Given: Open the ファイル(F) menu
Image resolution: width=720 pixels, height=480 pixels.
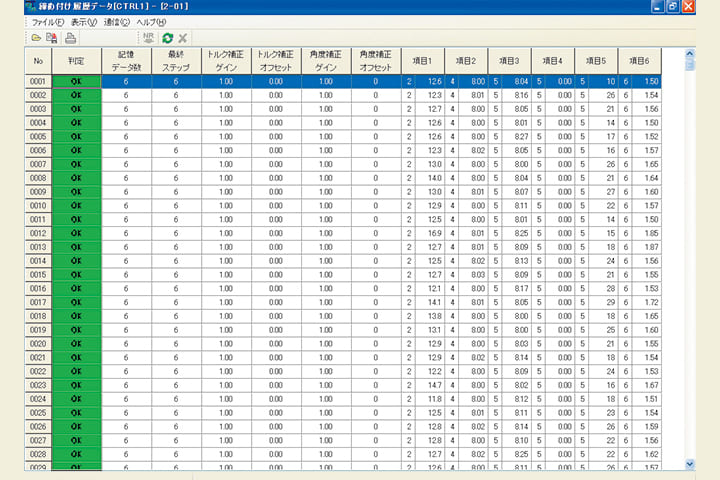Looking at the screenshot, I should [48, 22].
